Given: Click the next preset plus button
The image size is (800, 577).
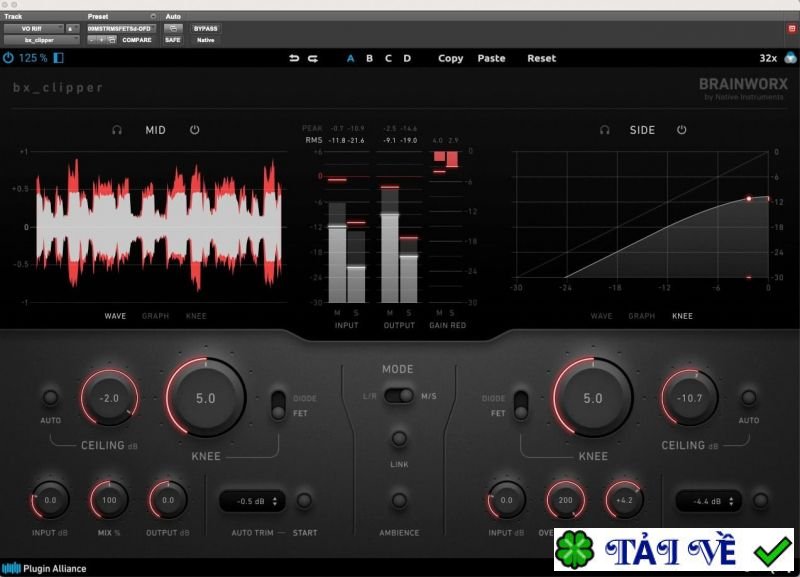Looking at the screenshot, I should coord(102,40).
